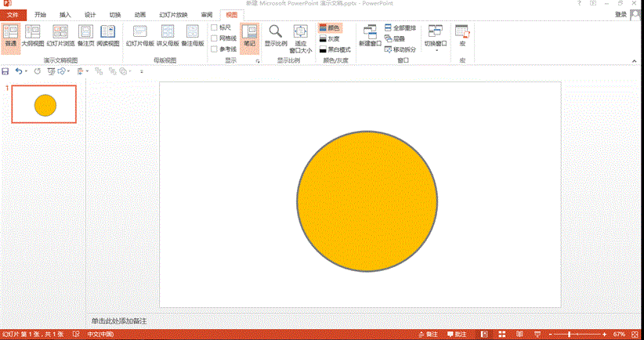The height and width of the screenshot is (340, 644).
Task: Enable the Guides (参考线) checkbox
Action: click(x=215, y=49)
